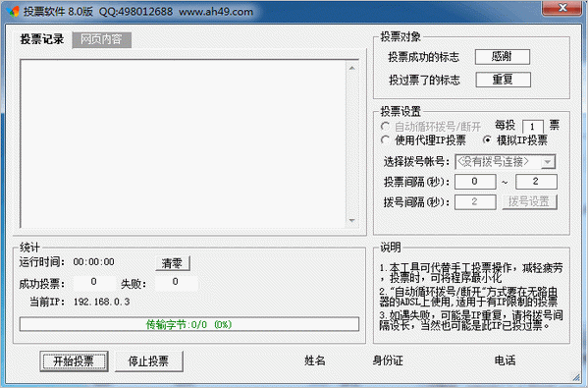Click scroll down arrow in vote log

point(351,220)
